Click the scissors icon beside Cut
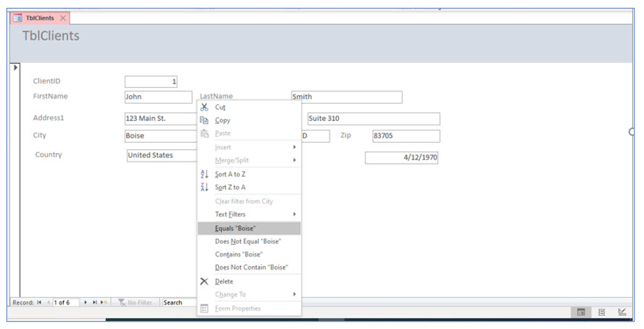This screenshot has height=329, width=644. click(204, 107)
